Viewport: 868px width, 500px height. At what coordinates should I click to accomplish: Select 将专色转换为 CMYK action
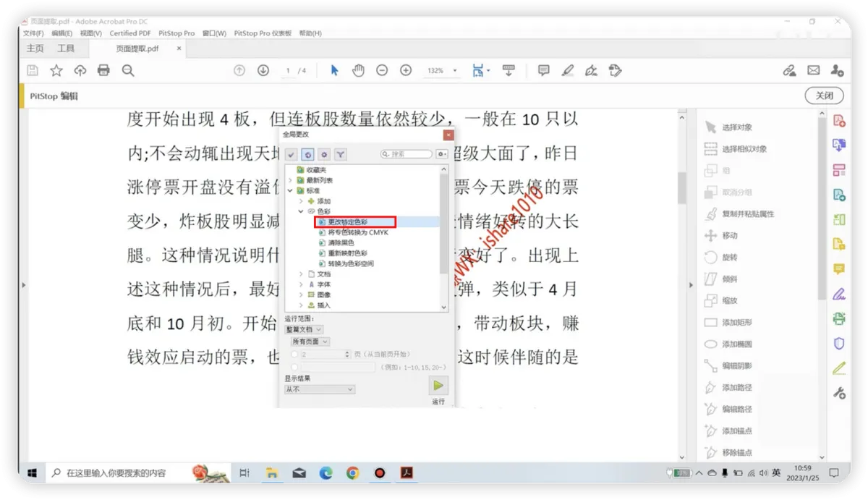(x=354, y=232)
